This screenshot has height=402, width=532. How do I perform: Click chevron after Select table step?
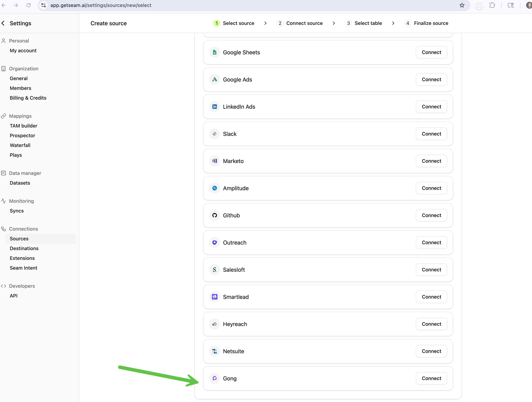(x=393, y=23)
